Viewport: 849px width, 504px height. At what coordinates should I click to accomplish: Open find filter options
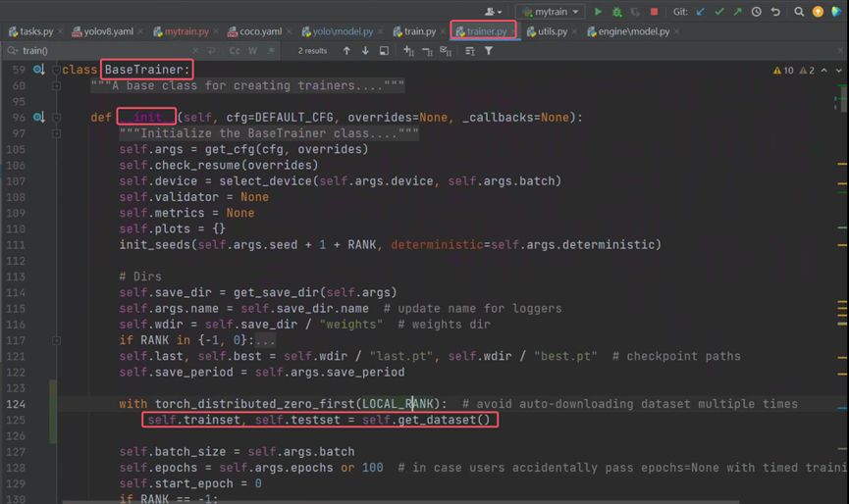point(489,51)
